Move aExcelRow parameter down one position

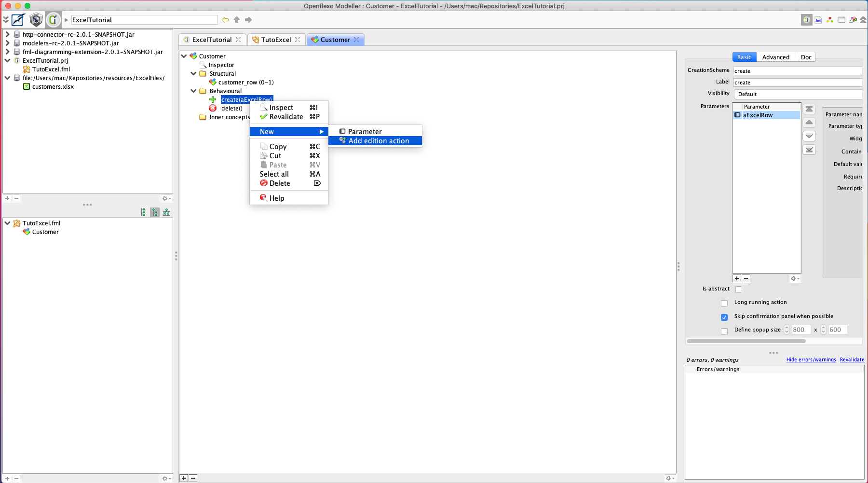click(x=809, y=136)
